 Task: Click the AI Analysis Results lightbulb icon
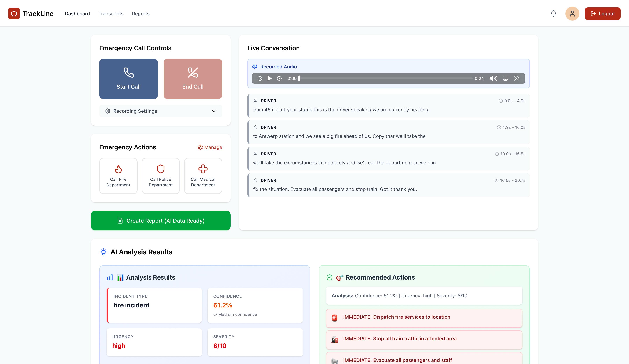click(103, 252)
